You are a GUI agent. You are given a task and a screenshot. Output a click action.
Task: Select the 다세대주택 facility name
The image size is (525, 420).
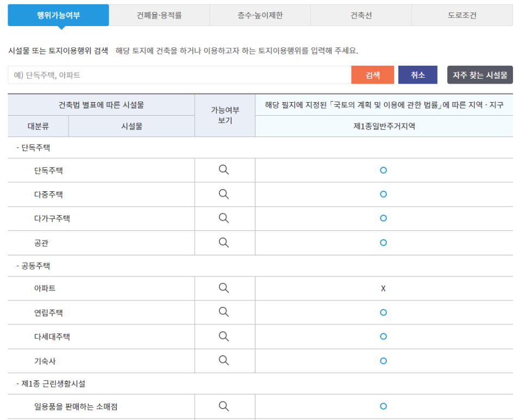point(52,337)
